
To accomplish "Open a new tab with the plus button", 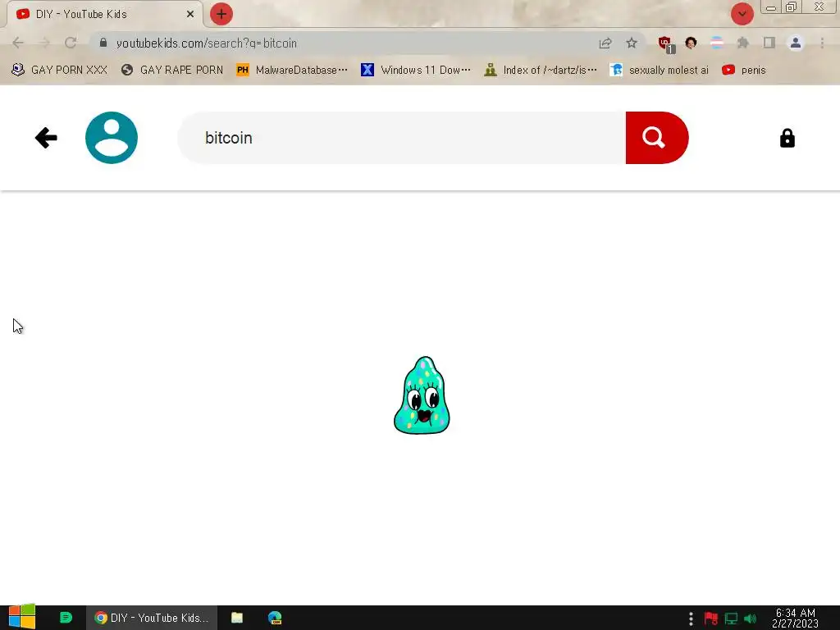I will click(x=221, y=14).
